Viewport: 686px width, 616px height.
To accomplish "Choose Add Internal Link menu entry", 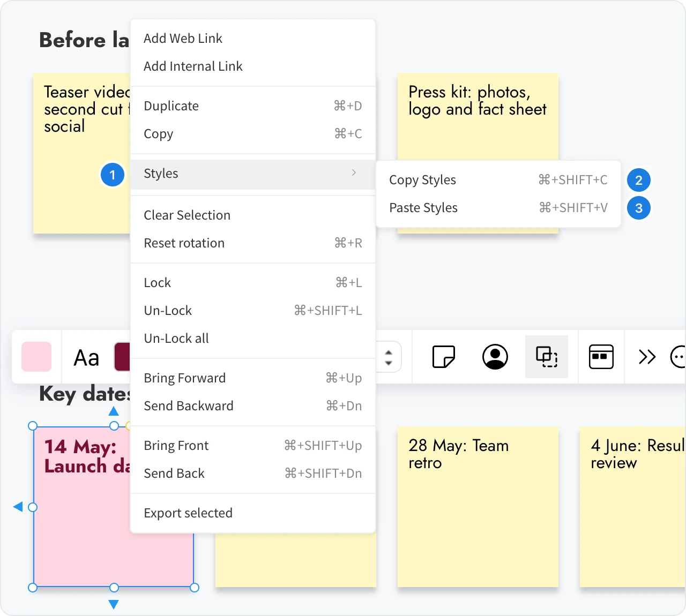I will click(x=253, y=66).
